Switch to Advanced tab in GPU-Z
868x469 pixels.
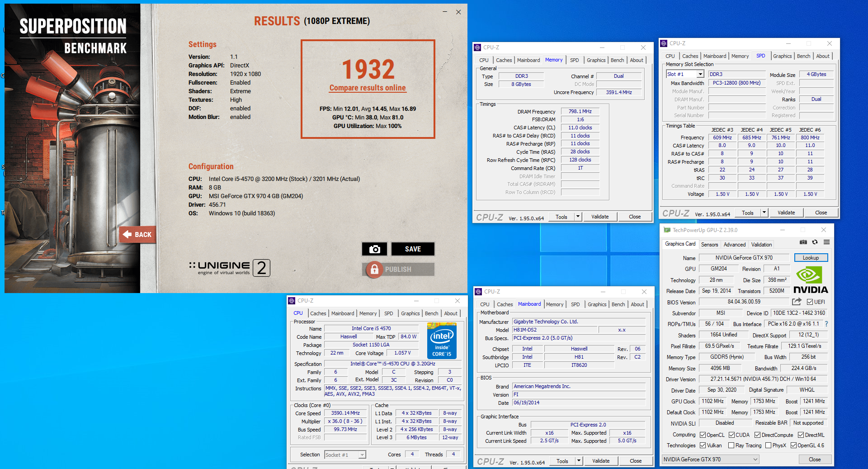[x=735, y=245]
